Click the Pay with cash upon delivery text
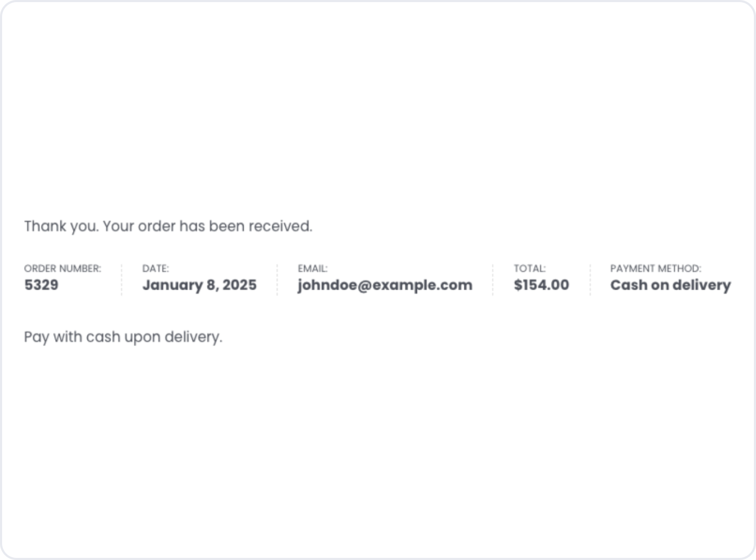 pyautogui.click(x=123, y=337)
